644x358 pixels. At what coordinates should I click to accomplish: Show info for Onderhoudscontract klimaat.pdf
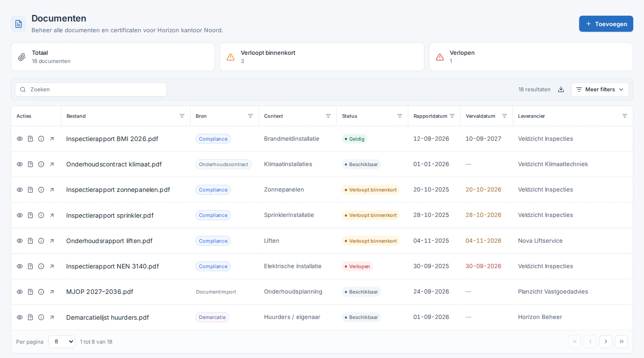click(41, 164)
